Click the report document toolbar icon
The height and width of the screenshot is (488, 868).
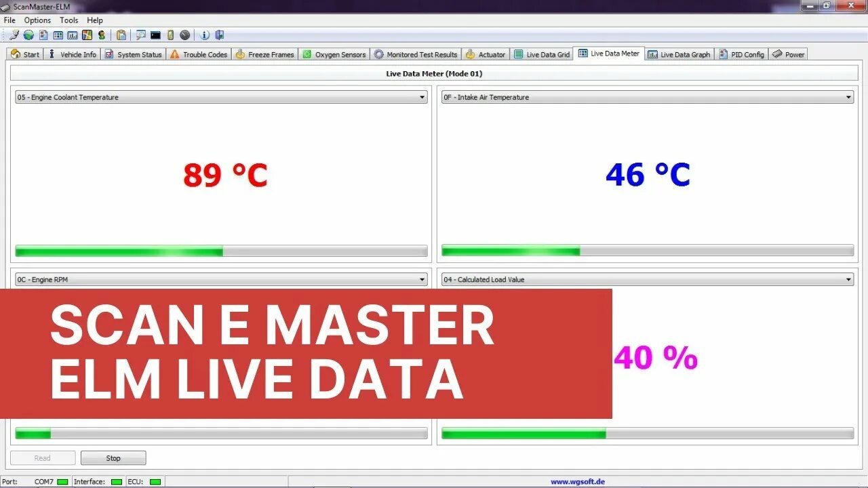(43, 35)
